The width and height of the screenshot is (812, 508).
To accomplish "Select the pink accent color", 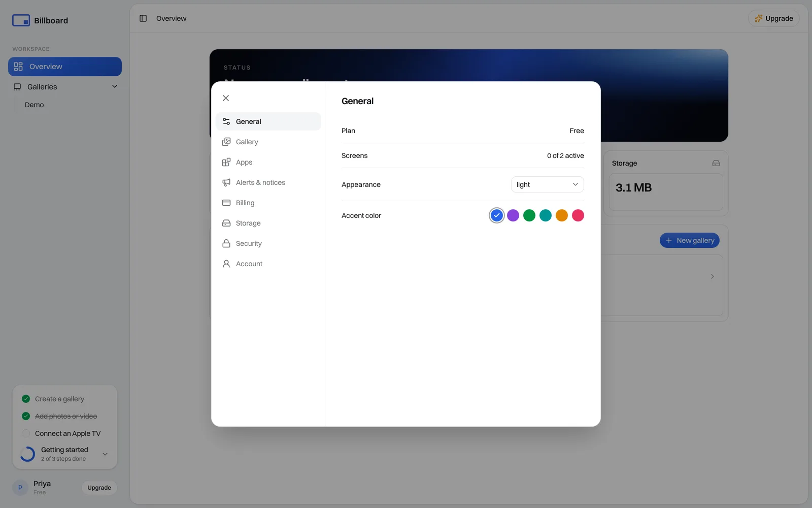I will click(x=578, y=215).
